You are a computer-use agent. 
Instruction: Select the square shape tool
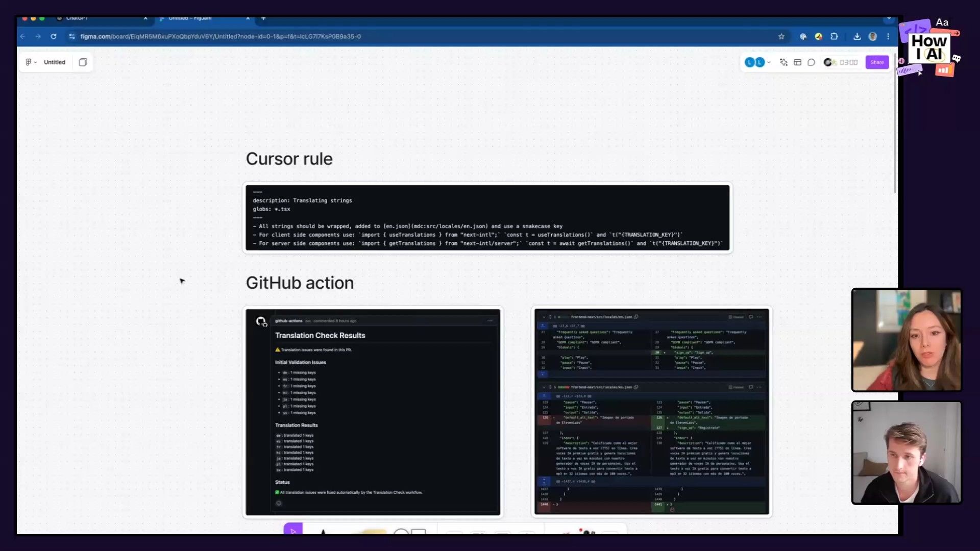click(419, 531)
